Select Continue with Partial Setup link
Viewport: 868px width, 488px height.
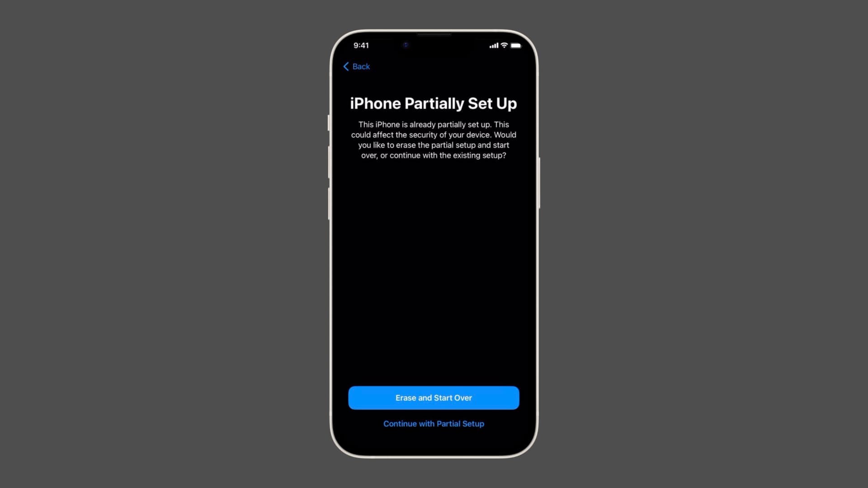pos(434,424)
